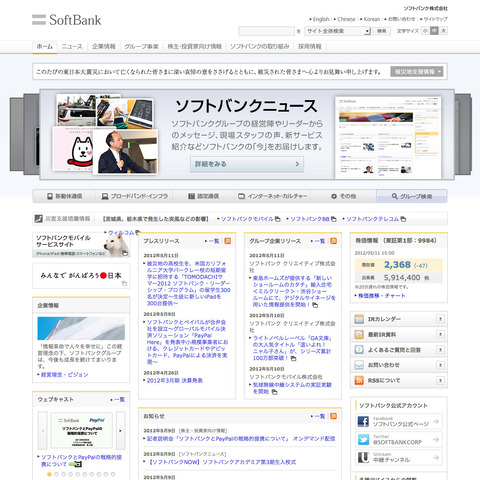Open the Facebook icon for ソフトバンク公式ページ

[363, 422]
